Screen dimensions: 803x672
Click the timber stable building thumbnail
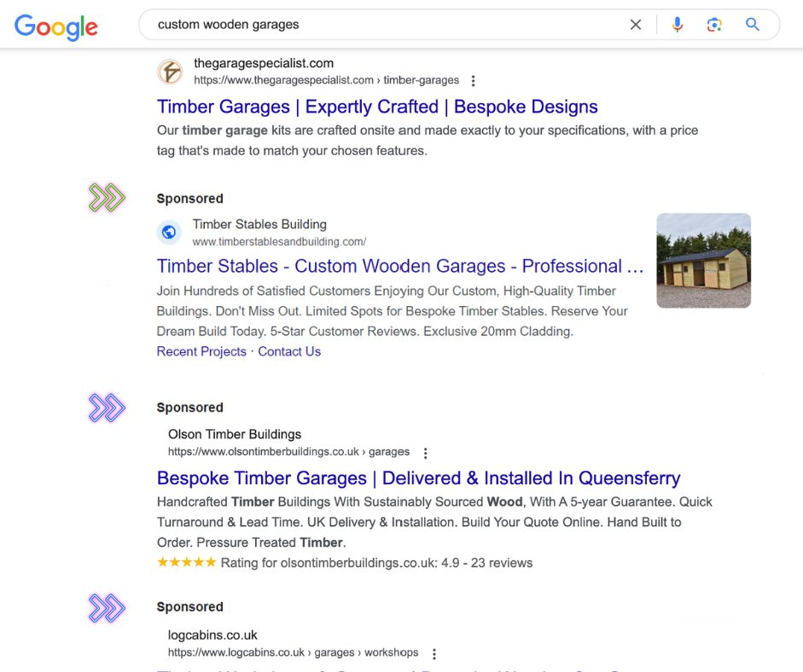pos(703,260)
